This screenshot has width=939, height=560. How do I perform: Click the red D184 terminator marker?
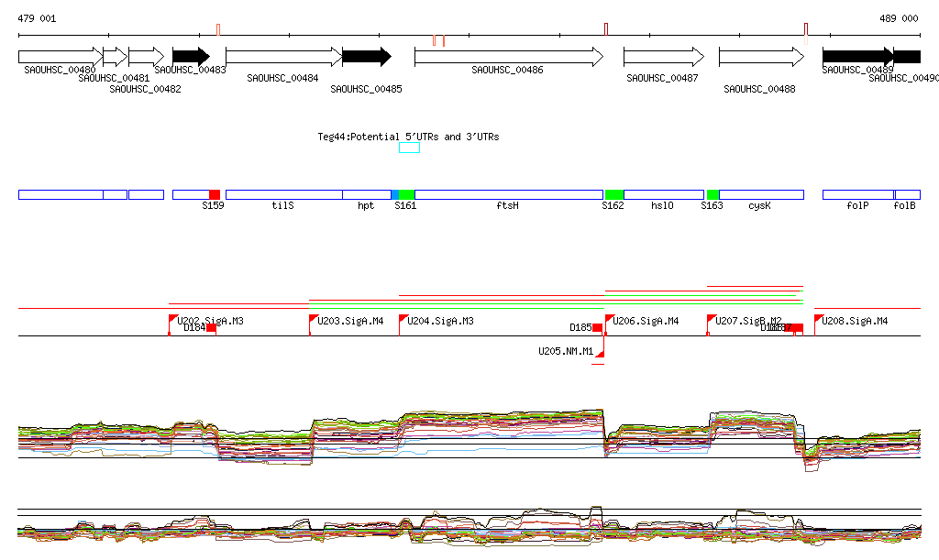click(x=211, y=328)
